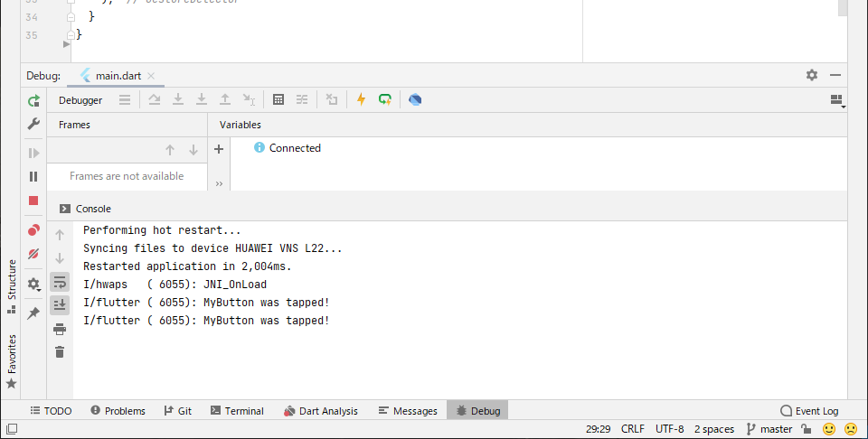Open the Structure side panel

click(x=12, y=286)
